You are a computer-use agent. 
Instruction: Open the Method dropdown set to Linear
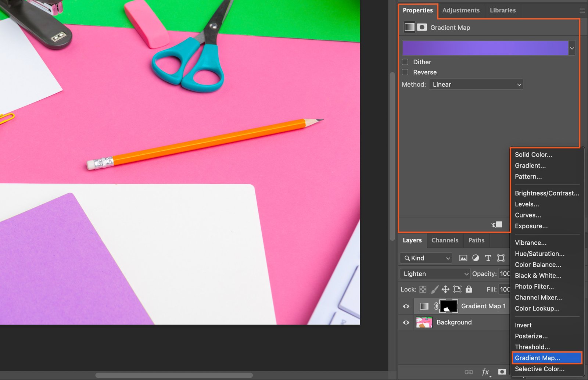click(x=476, y=85)
